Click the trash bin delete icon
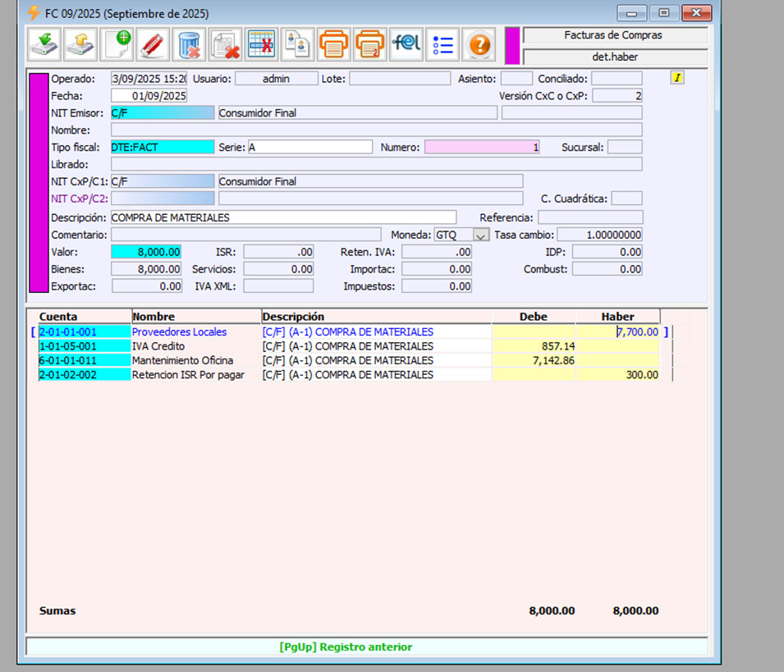Image resolution: width=784 pixels, height=672 pixels. (189, 44)
